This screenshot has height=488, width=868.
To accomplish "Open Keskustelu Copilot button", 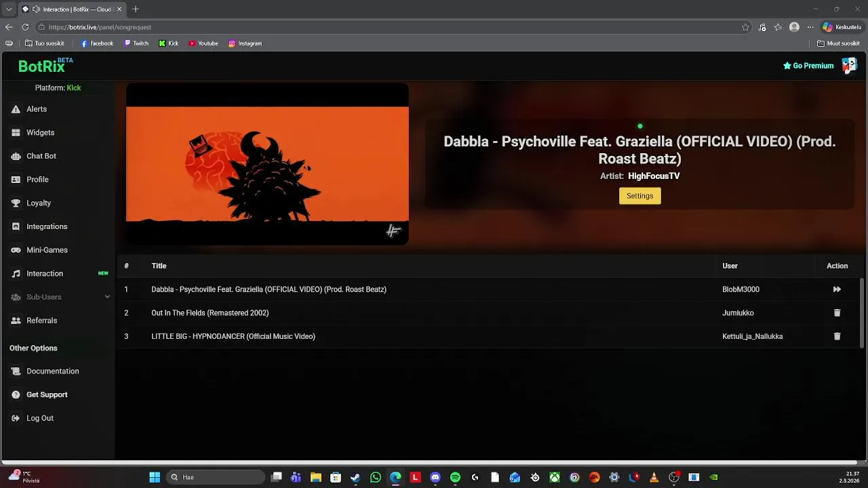I will (842, 27).
